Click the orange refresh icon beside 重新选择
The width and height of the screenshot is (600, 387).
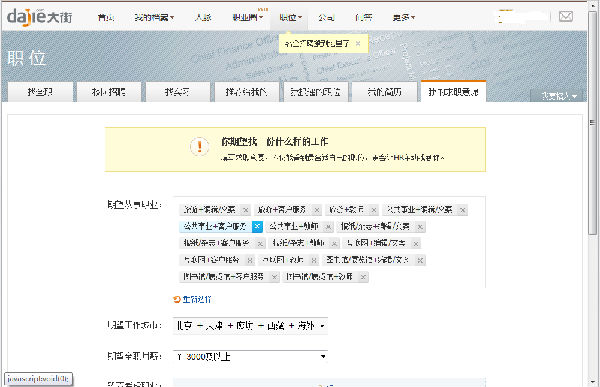[x=176, y=299]
